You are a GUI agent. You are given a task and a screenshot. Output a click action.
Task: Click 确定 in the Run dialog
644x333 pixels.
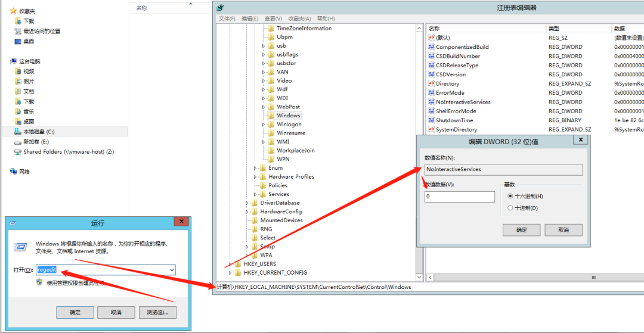[x=75, y=313]
